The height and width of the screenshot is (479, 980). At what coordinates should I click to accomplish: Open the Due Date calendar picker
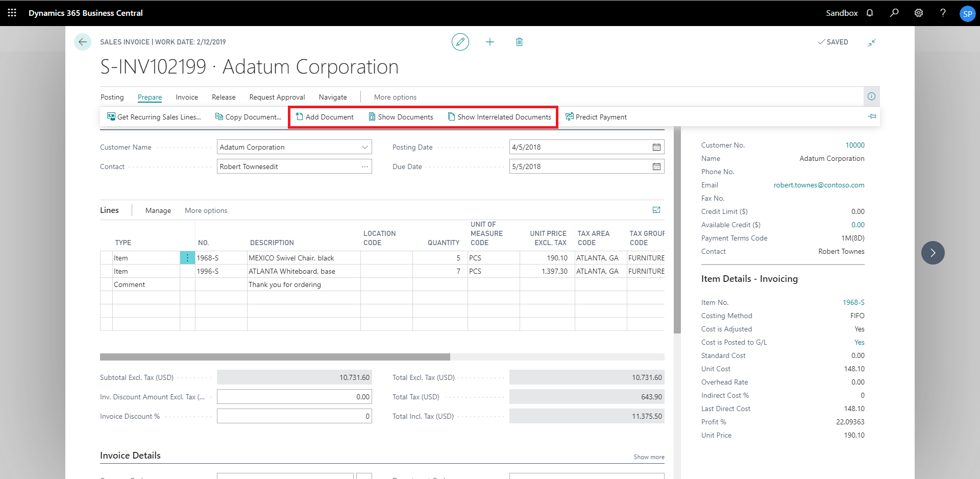[x=656, y=166]
